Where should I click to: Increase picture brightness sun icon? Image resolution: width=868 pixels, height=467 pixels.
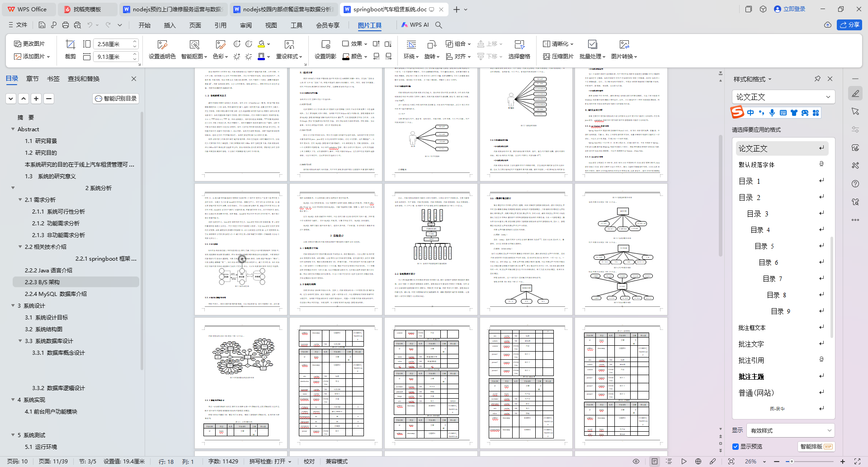237,57
